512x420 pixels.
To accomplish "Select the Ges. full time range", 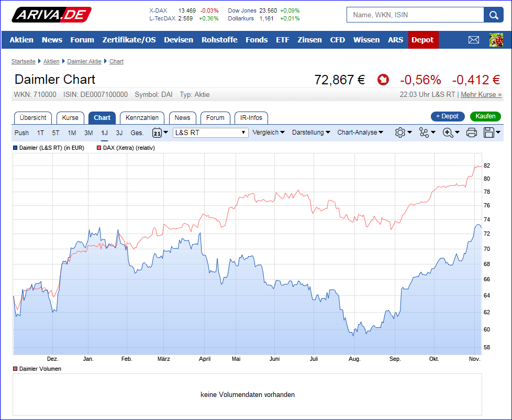I will (137, 133).
